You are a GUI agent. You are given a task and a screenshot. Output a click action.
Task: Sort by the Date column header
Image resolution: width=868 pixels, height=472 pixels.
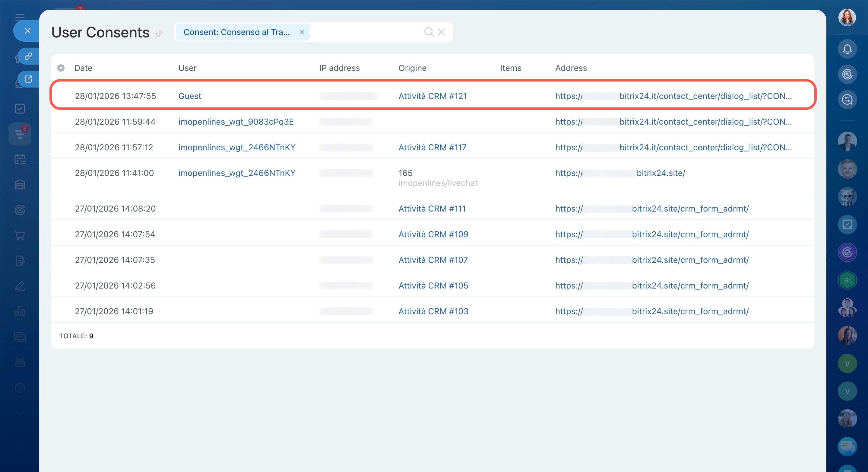pos(83,68)
